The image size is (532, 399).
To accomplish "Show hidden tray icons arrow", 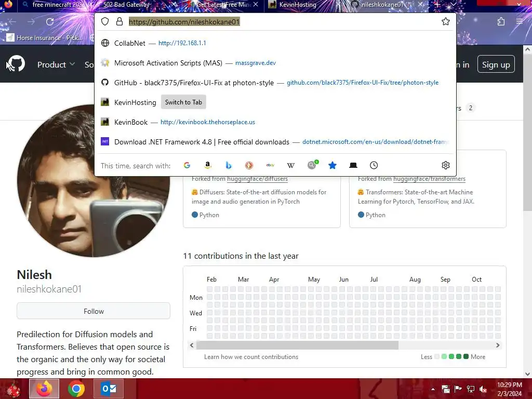I will click(433, 389).
